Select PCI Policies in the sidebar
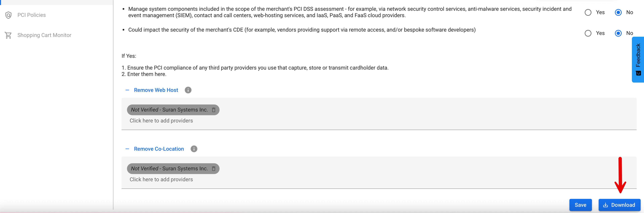This screenshot has width=644, height=213. [x=32, y=15]
